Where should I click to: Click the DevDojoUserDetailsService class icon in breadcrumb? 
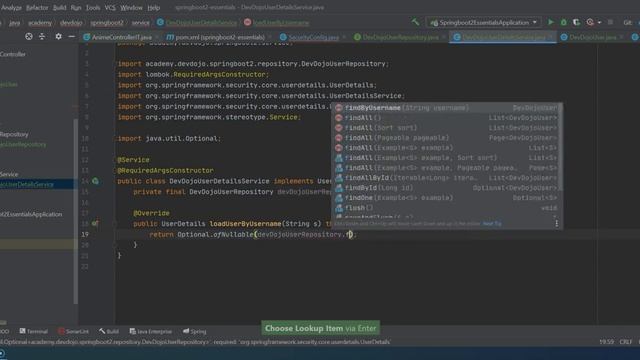click(x=160, y=22)
